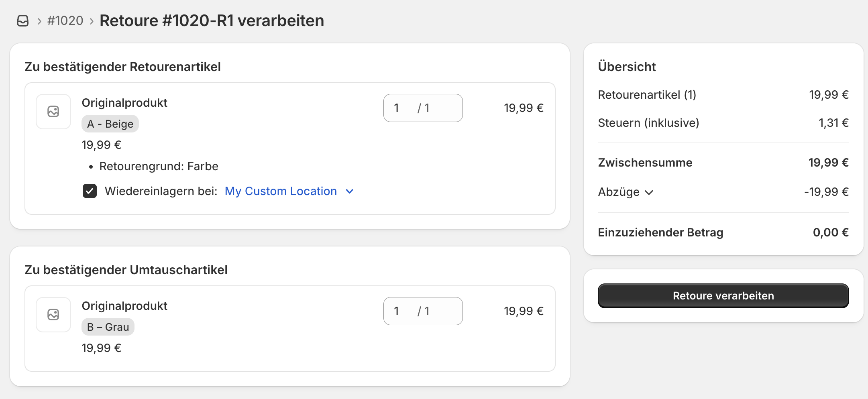Click the Retourengrund: Farbe text
This screenshot has height=399, width=868.
pyautogui.click(x=159, y=166)
